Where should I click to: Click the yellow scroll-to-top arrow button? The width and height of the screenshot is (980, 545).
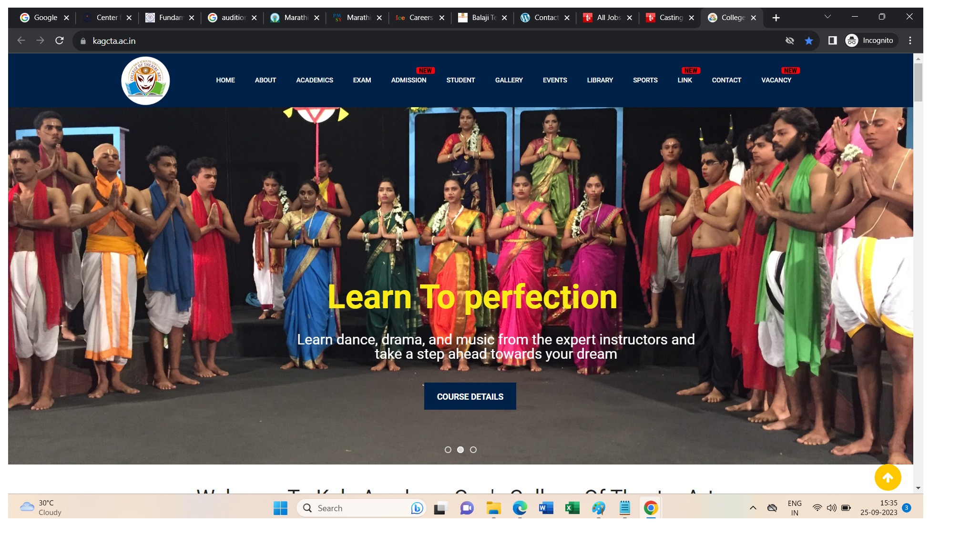(x=888, y=477)
